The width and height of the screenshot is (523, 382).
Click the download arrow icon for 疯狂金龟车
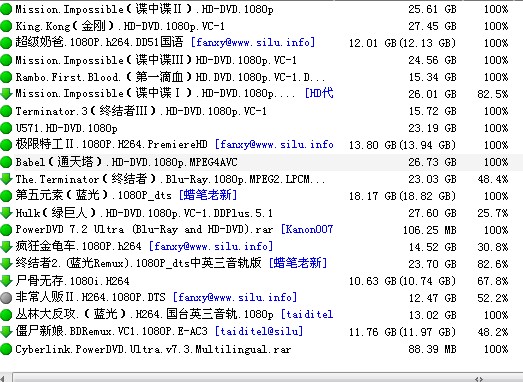pos(6,247)
